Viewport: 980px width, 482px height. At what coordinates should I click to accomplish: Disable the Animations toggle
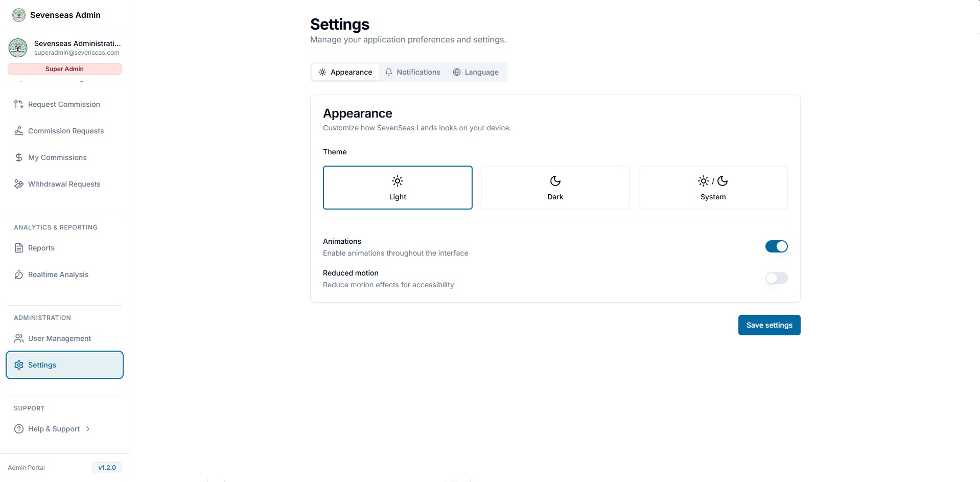(776, 246)
